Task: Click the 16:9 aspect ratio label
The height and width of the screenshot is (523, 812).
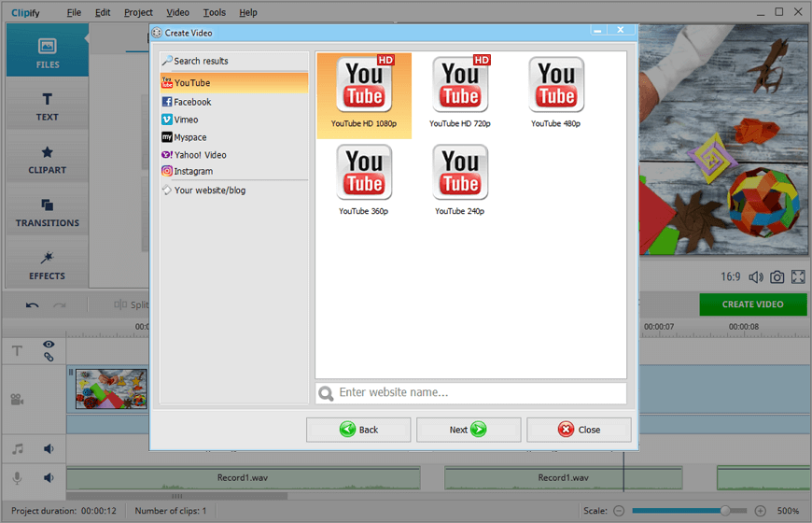Action: 731,276
